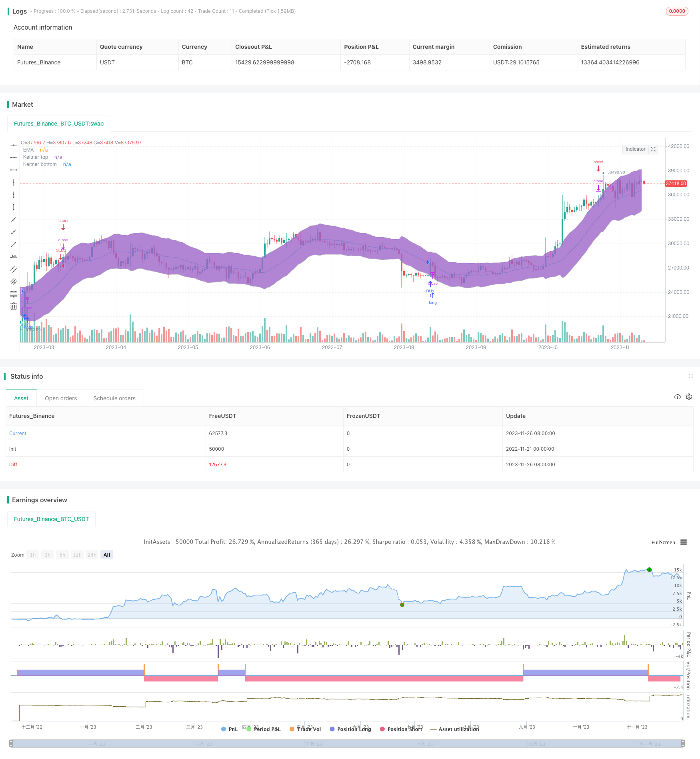700x759 pixels.
Task: Click the chart fullscreen expand icon
Action: [653, 149]
